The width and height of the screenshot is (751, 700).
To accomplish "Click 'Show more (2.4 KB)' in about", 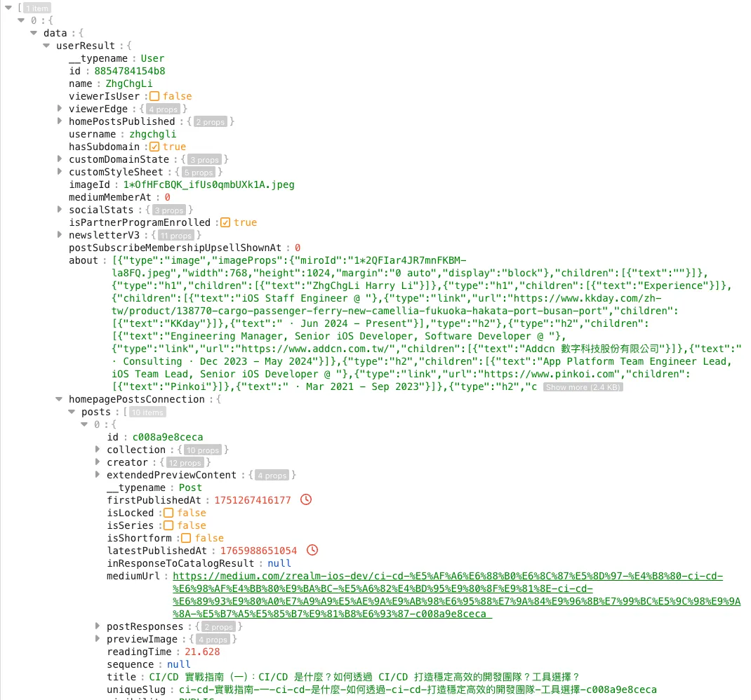I will [x=583, y=387].
